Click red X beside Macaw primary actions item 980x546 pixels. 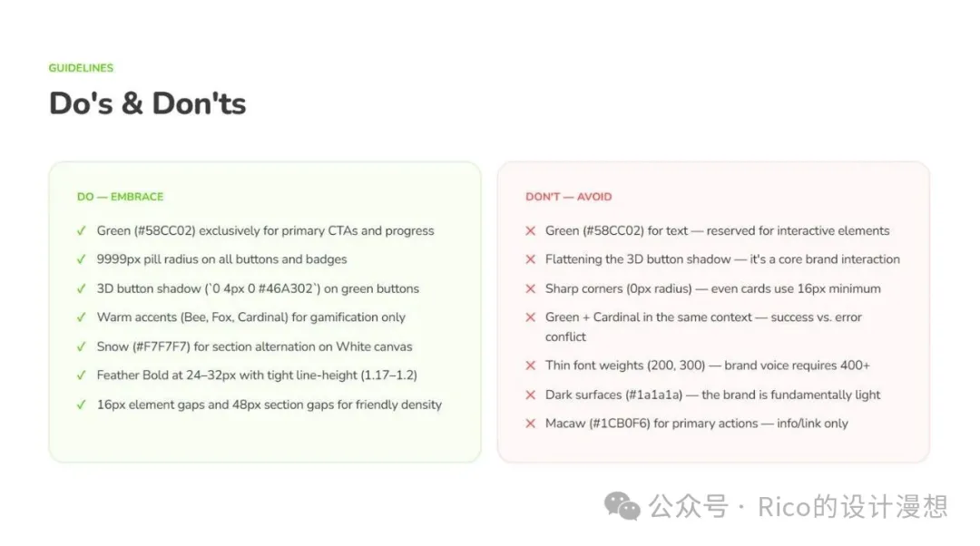pos(531,424)
